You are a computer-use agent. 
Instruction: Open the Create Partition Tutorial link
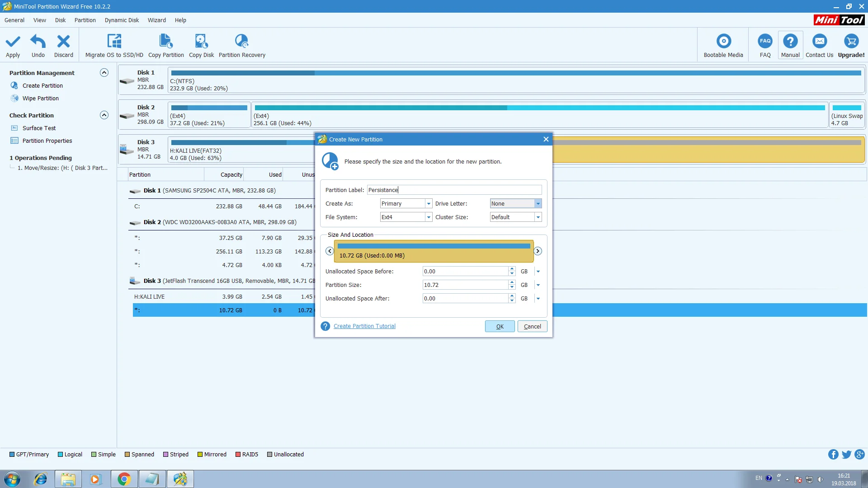click(x=364, y=326)
